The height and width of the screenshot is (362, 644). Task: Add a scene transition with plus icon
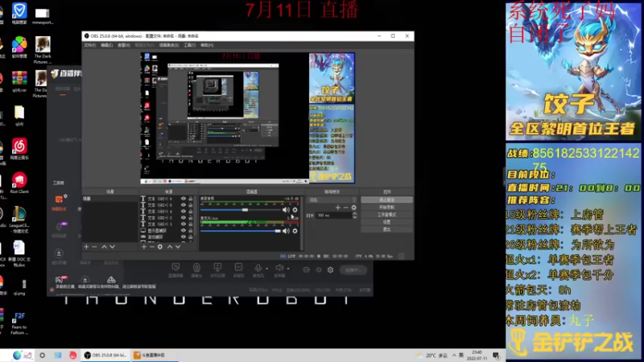pyautogui.click(x=337, y=208)
